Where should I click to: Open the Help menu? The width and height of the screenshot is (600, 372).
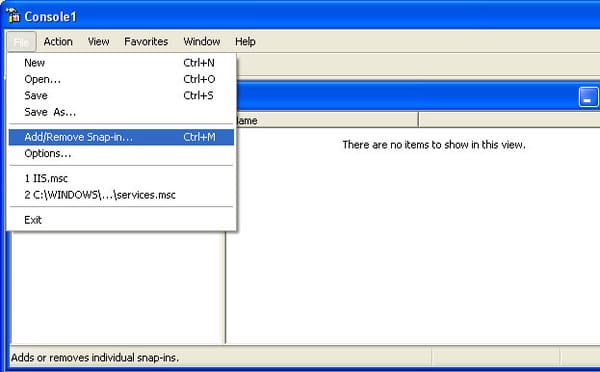[x=245, y=42]
